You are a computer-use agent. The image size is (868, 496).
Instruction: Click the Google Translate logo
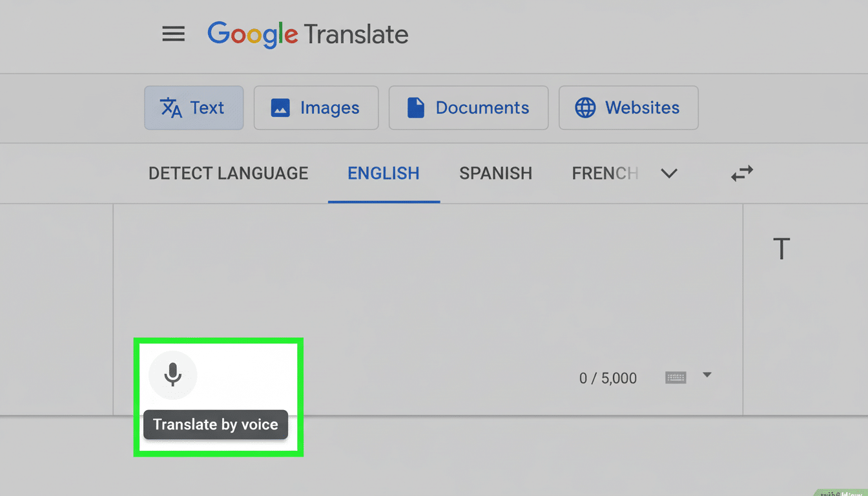click(307, 34)
